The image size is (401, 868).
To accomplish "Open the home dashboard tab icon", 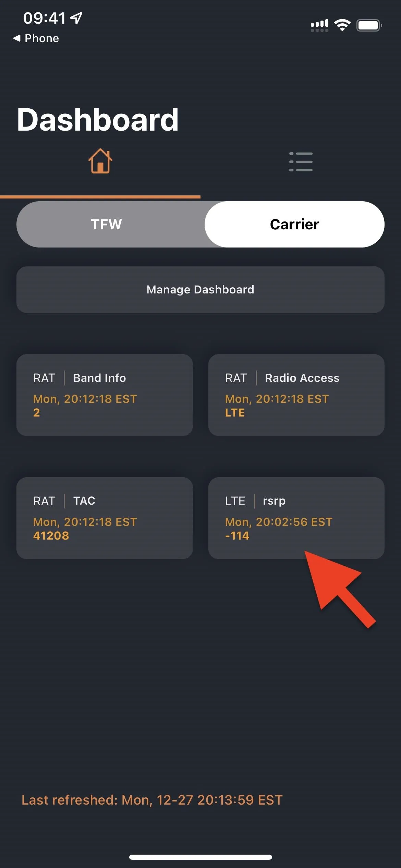I will click(100, 161).
